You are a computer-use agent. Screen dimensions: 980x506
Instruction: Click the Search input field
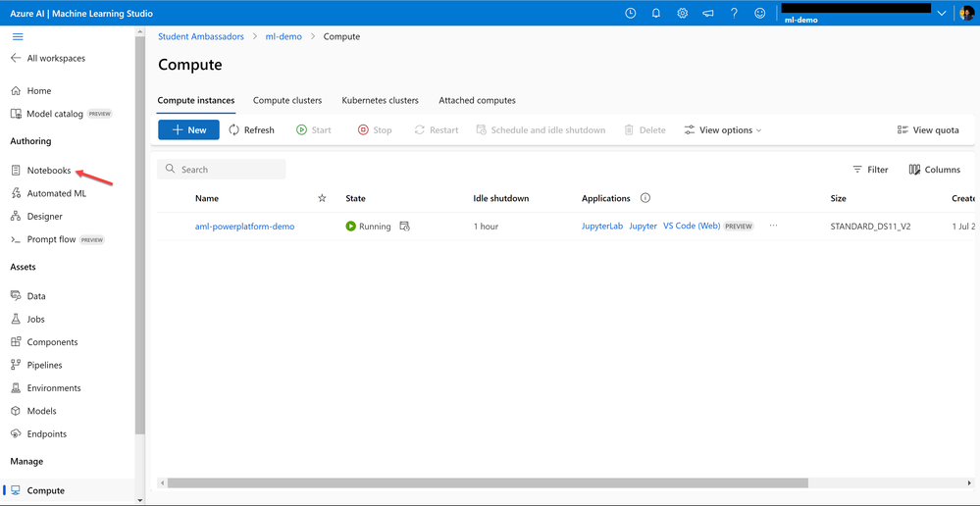(x=222, y=170)
